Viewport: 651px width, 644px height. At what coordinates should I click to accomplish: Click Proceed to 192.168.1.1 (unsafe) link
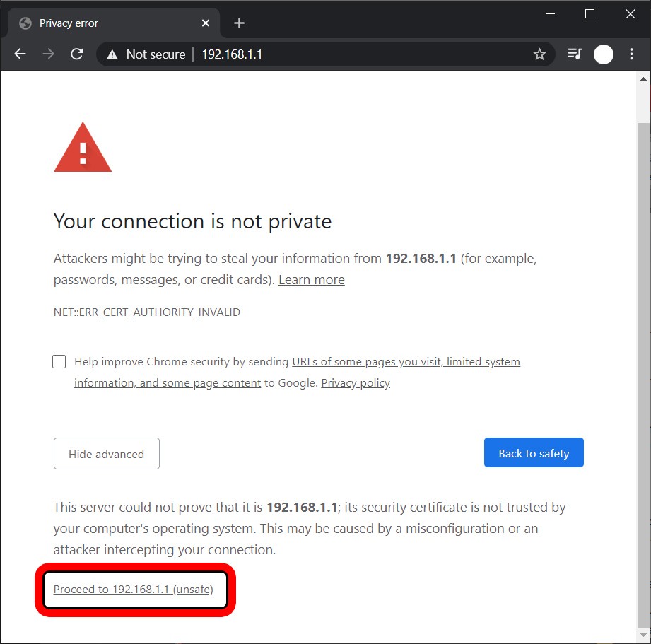tap(134, 589)
